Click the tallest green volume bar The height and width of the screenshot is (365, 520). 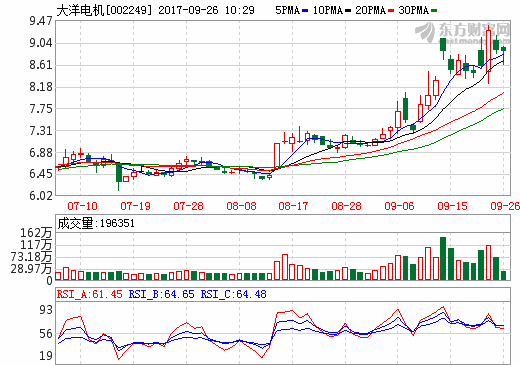[443, 258]
